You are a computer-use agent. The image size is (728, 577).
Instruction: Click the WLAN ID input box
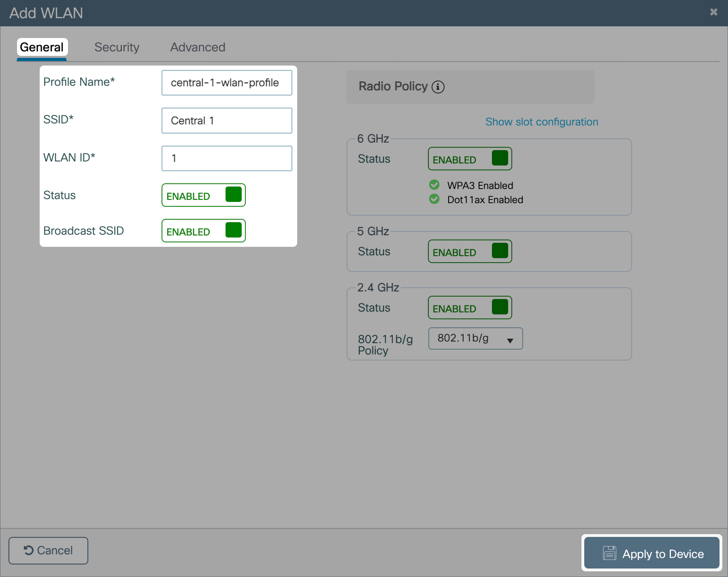point(227,158)
